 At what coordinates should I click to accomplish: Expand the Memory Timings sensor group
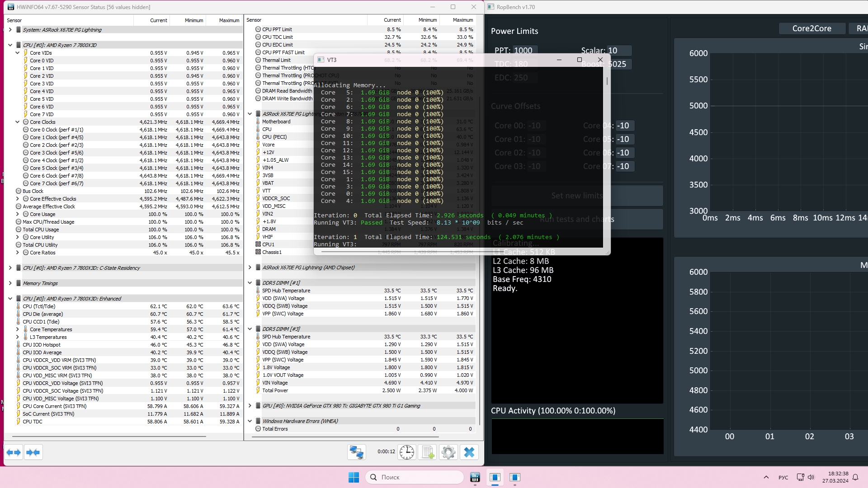[10, 283]
